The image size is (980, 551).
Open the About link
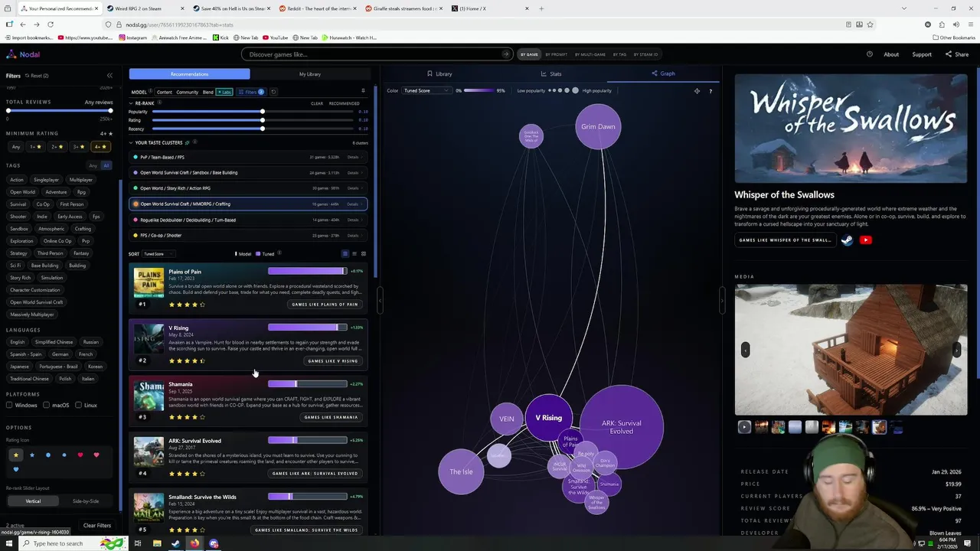click(891, 54)
